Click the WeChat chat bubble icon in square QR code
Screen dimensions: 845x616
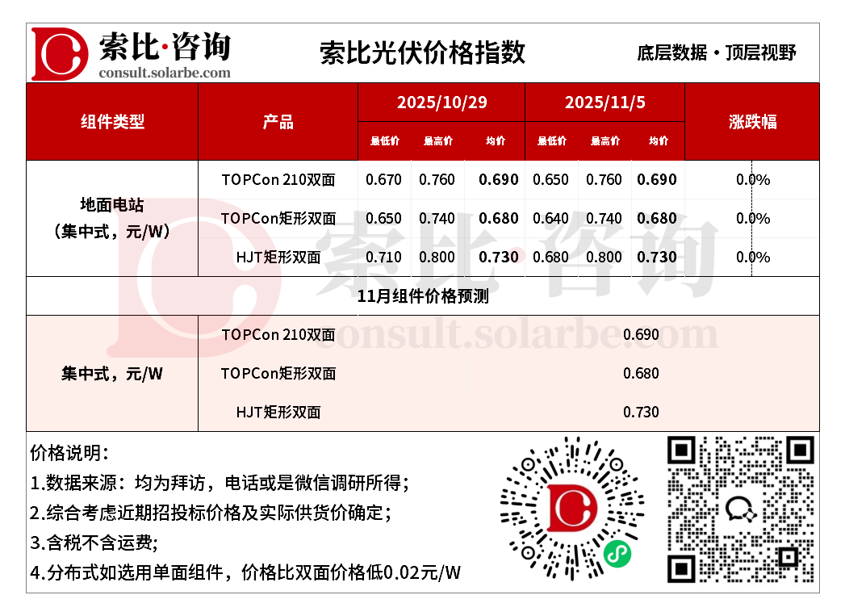[740, 509]
